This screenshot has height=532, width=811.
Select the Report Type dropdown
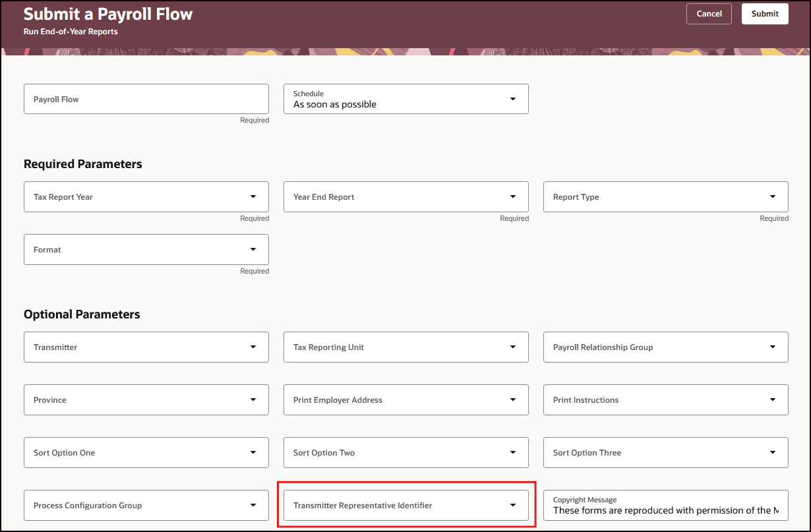coord(665,197)
